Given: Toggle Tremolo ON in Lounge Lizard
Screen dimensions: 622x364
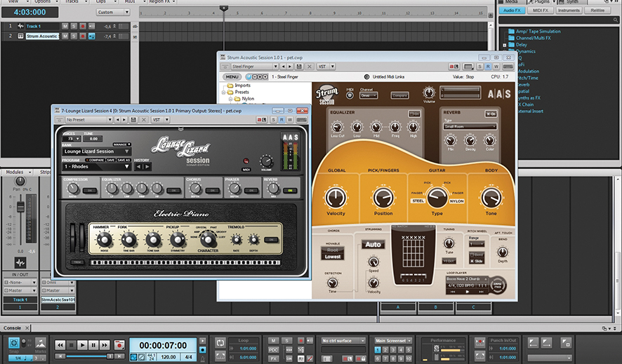Looking at the screenshot, I should 271,240.
